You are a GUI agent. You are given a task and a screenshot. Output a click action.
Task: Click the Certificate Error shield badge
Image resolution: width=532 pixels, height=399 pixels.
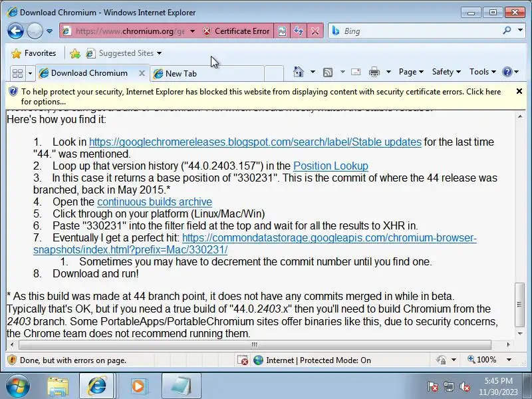[237, 31]
